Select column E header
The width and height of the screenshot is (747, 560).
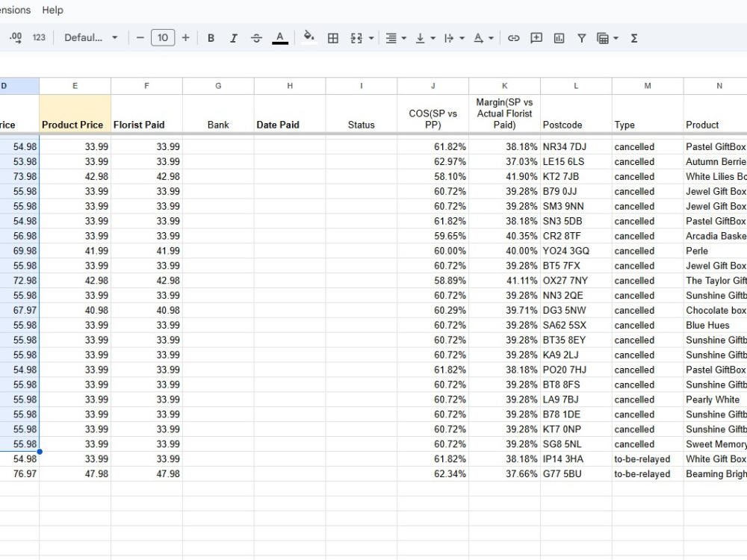75,86
